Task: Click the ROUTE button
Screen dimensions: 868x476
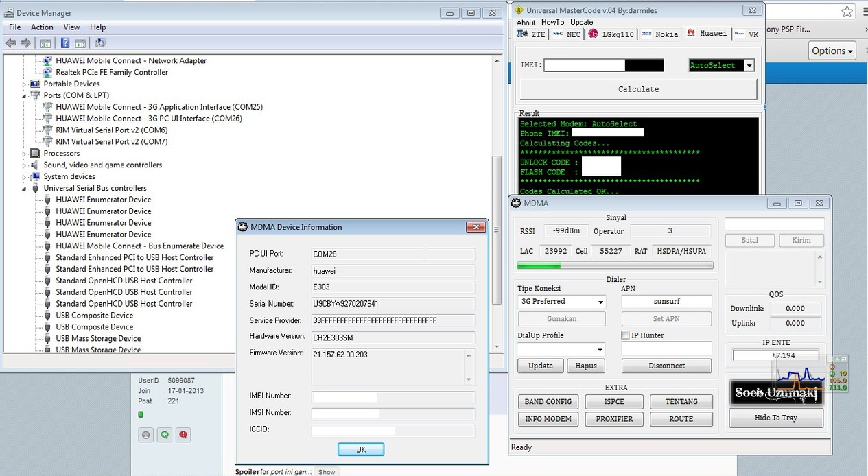Action: coord(681,419)
